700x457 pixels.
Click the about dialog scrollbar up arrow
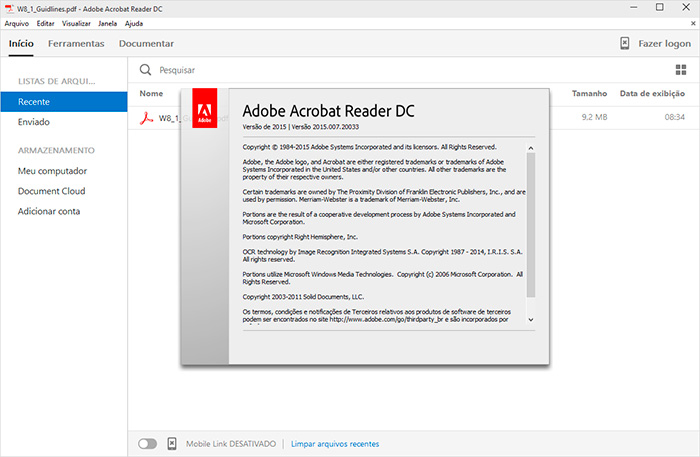click(x=531, y=148)
